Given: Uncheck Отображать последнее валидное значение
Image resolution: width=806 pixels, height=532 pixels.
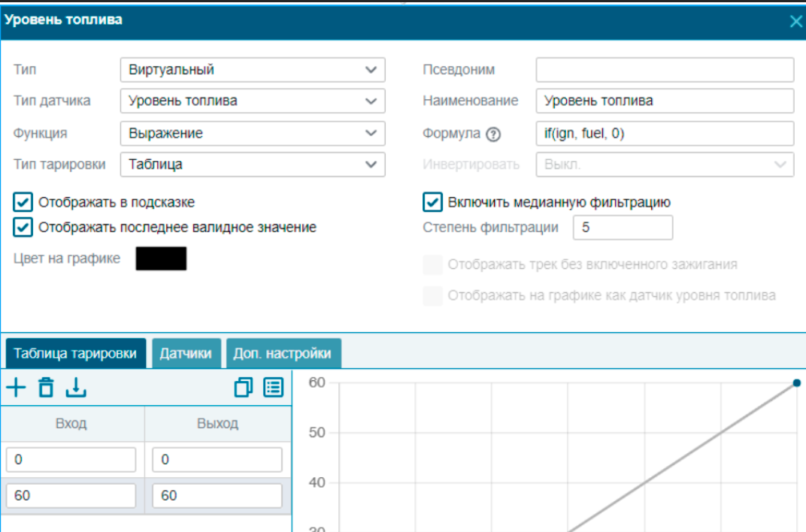Looking at the screenshot, I should pos(23,228).
